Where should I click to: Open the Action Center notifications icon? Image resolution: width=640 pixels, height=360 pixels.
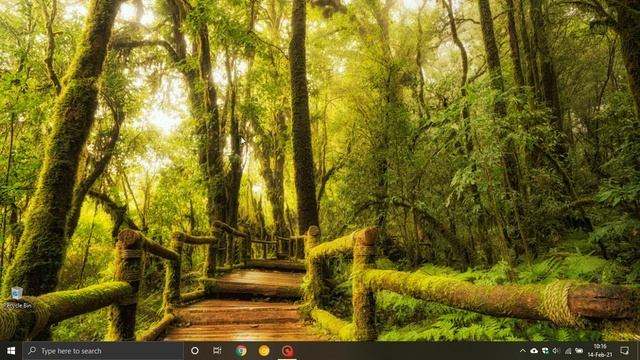(624, 351)
